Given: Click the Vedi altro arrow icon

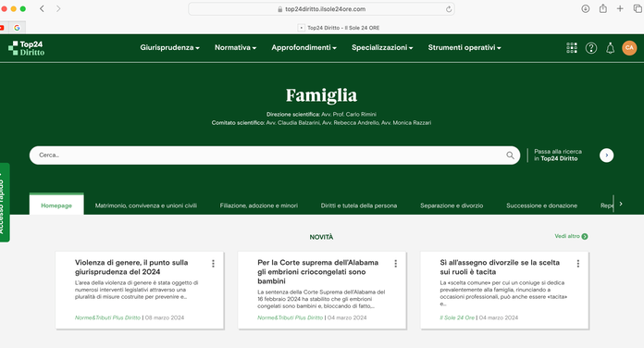Looking at the screenshot, I should click(585, 236).
